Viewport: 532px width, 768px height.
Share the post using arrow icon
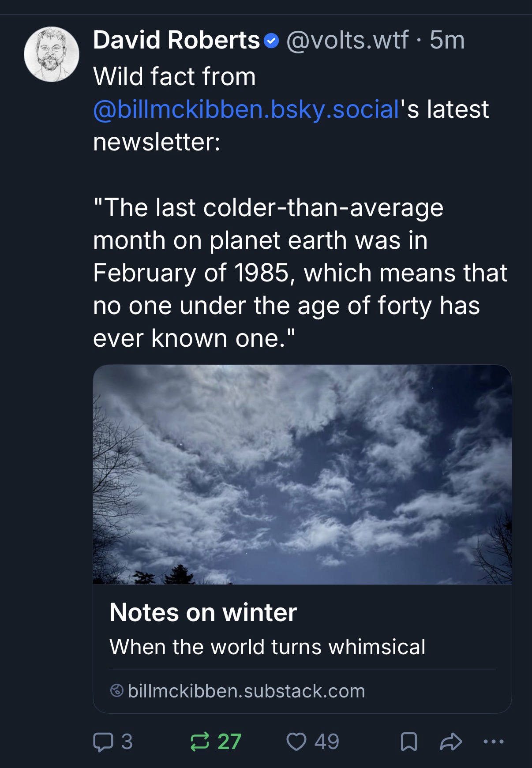[450, 742]
